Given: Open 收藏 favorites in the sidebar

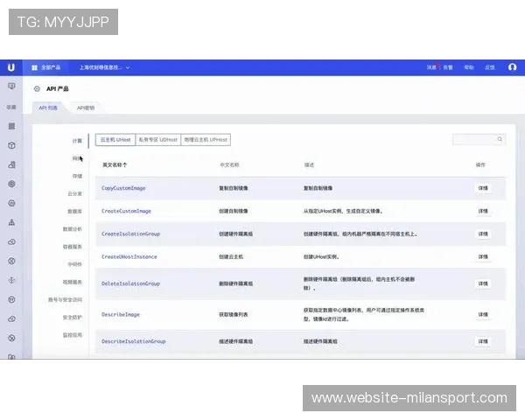Looking at the screenshot, I should [11, 107].
